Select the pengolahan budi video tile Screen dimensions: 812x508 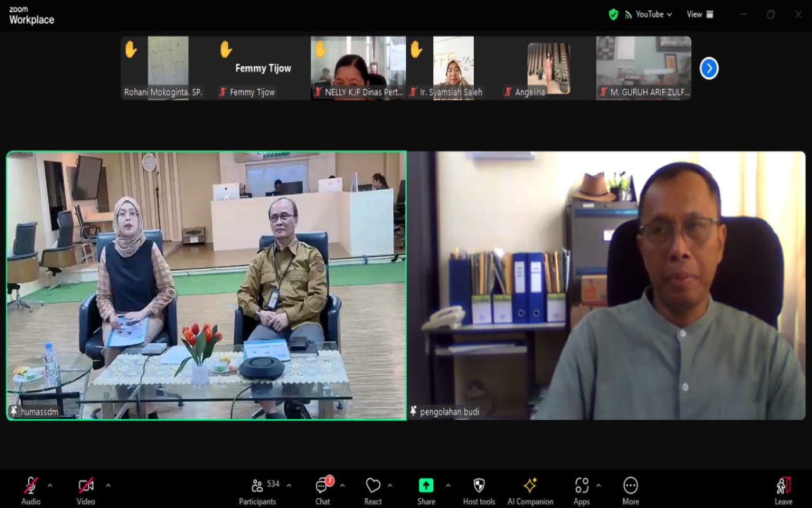tap(606, 285)
